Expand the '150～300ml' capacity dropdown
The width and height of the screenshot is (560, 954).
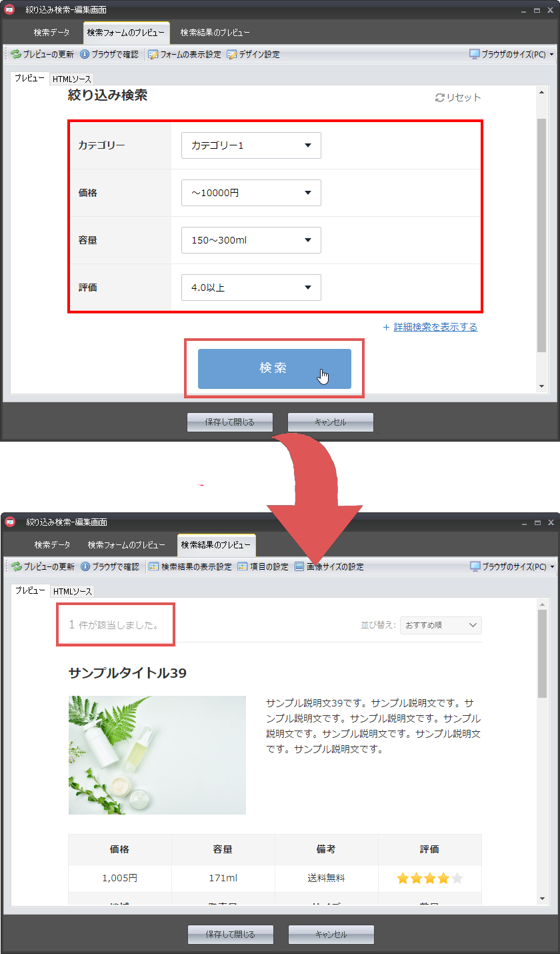coord(251,240)
